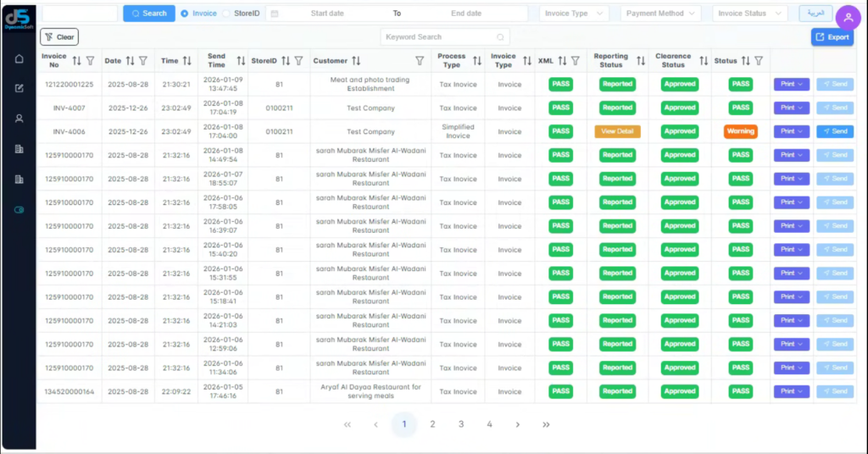
Task: Click the Export button
Action: pos(832,37)
